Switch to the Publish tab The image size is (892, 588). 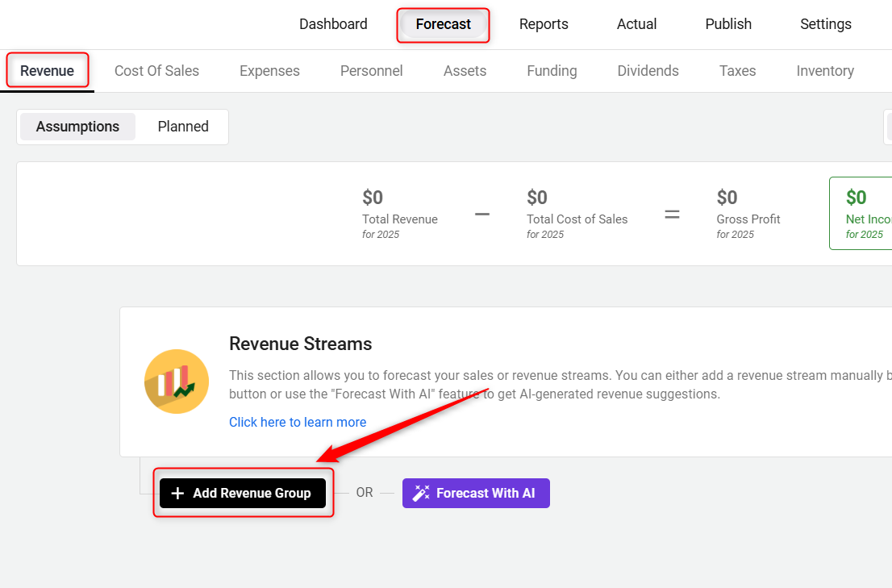coord(728,24)
